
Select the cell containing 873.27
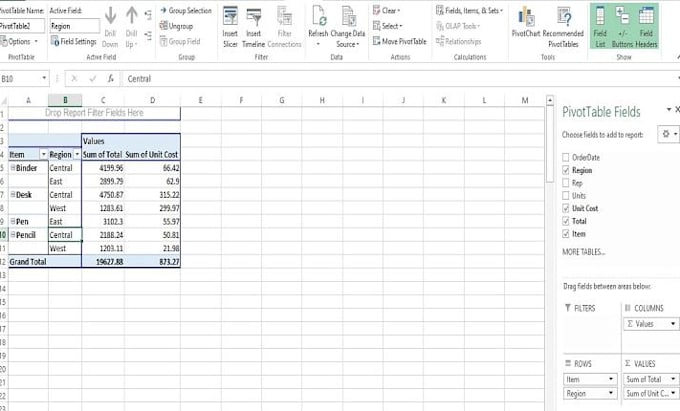pyautogui.click(x=152, y=261)
